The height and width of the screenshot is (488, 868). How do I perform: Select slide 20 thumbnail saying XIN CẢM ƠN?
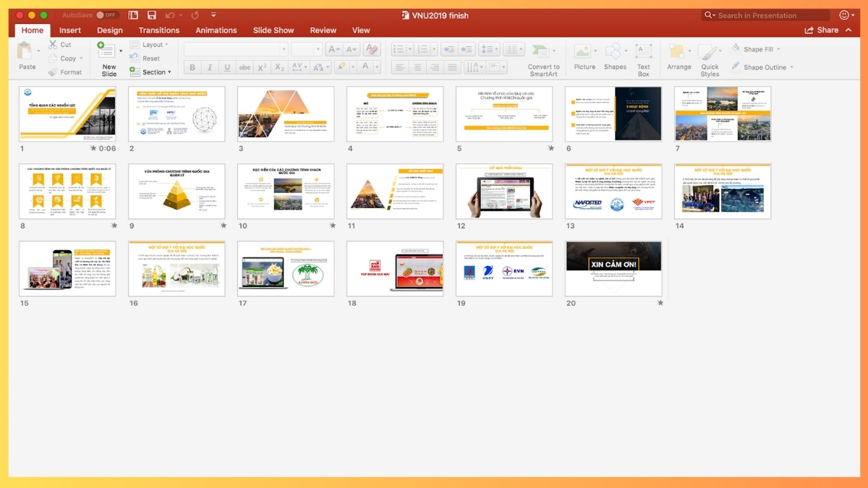click(x=613, y=269)
